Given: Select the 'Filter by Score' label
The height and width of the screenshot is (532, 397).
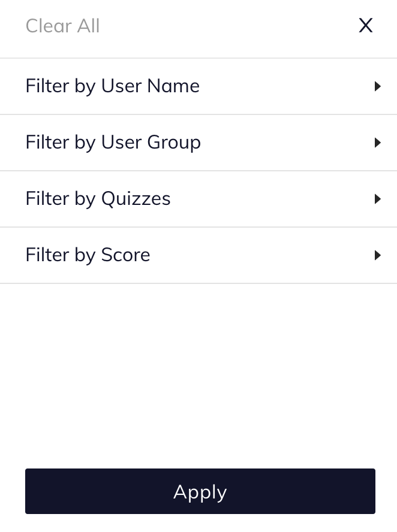Looking at the screenshot, I should 88,255.
